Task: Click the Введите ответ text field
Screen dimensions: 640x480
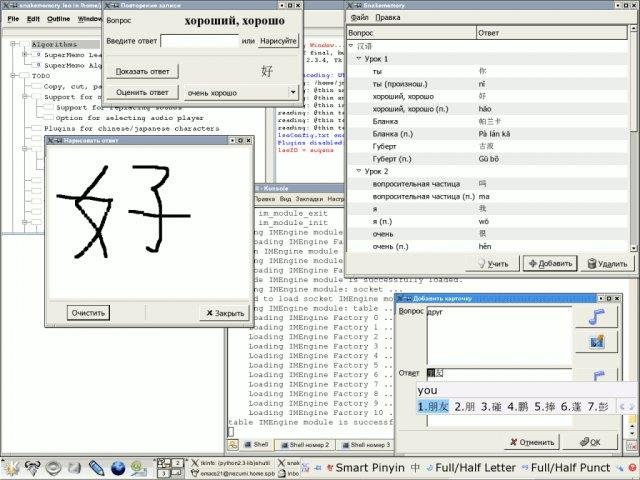Action: coord(200,41)
